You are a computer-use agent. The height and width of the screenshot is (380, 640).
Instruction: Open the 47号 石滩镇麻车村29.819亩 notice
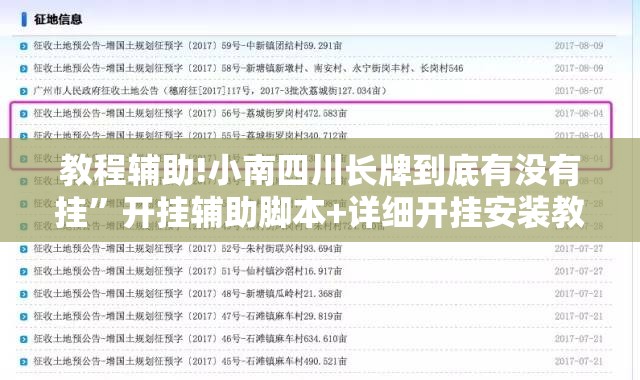(188, 316)
